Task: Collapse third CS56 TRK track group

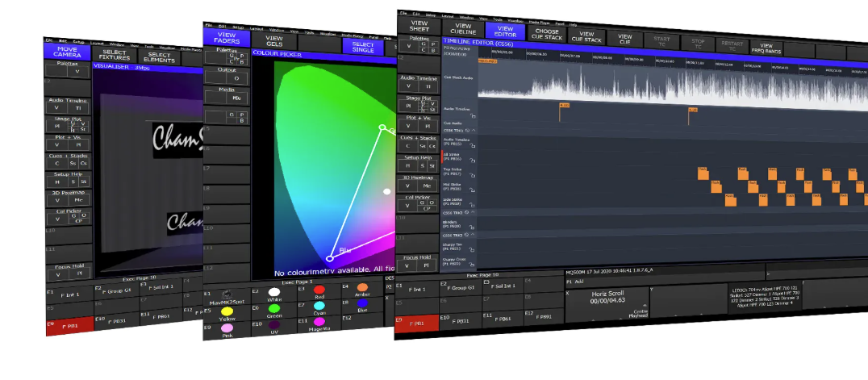Action: coord(474,235)
